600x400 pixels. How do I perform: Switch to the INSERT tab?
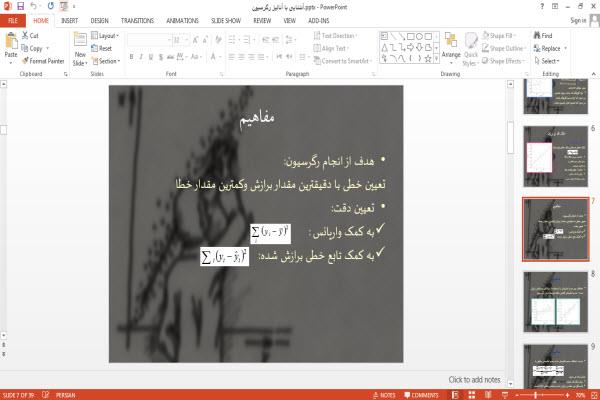[x=70, y=21]
